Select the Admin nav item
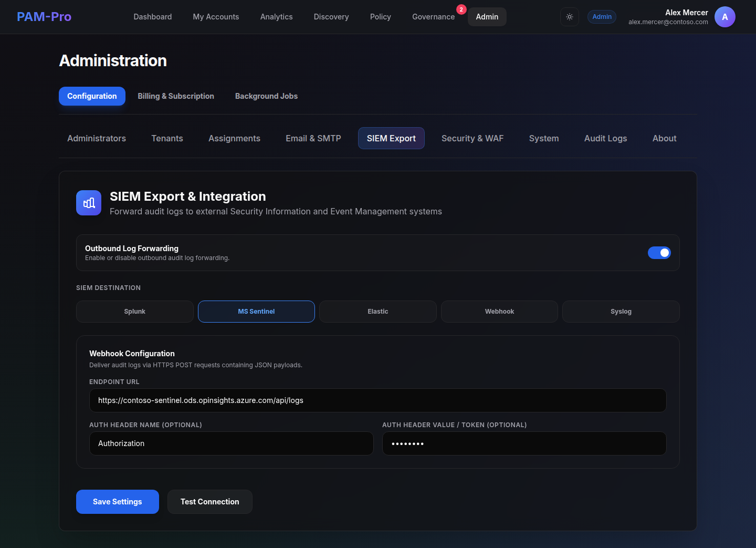The image size is (756, 548). pyautogui.click(x=487, y=17)
